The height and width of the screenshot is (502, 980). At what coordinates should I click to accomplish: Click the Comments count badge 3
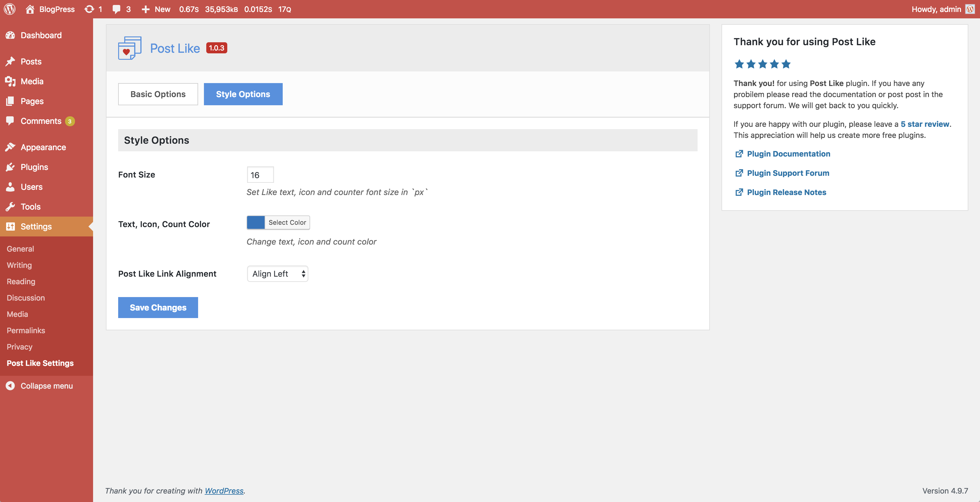(x=70, y=121)
